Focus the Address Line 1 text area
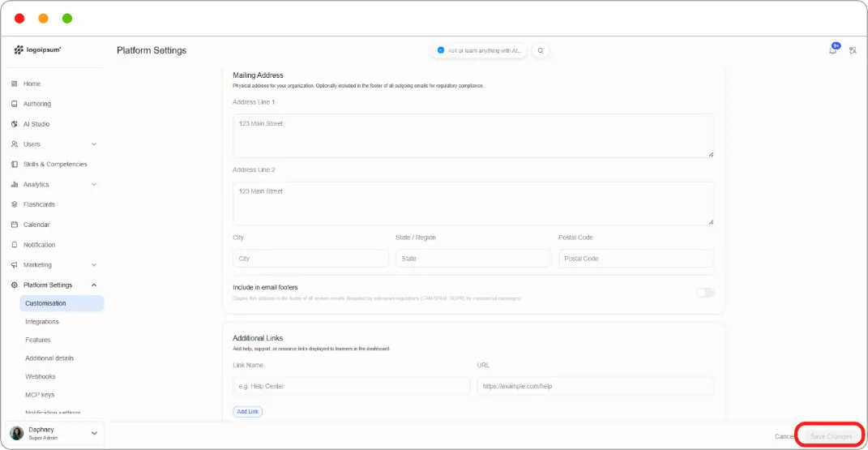The width and height of the screenshot is (868, 450). click(473, 136)
